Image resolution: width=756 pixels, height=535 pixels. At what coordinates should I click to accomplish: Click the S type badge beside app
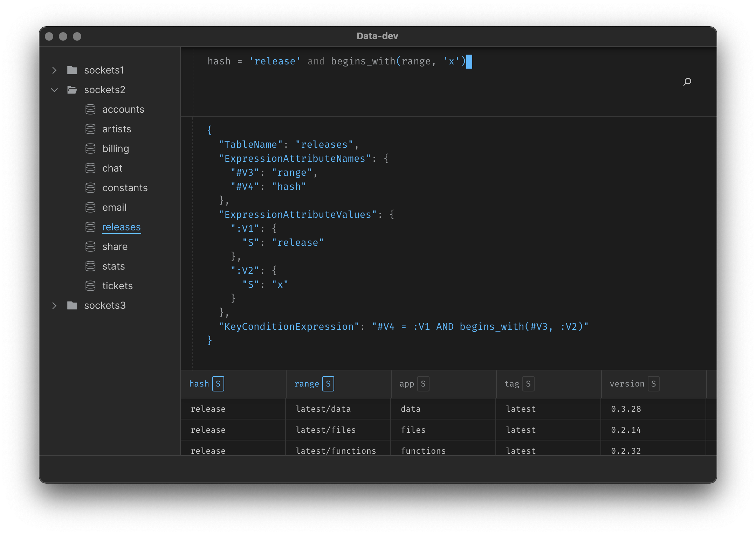[423, 384]
